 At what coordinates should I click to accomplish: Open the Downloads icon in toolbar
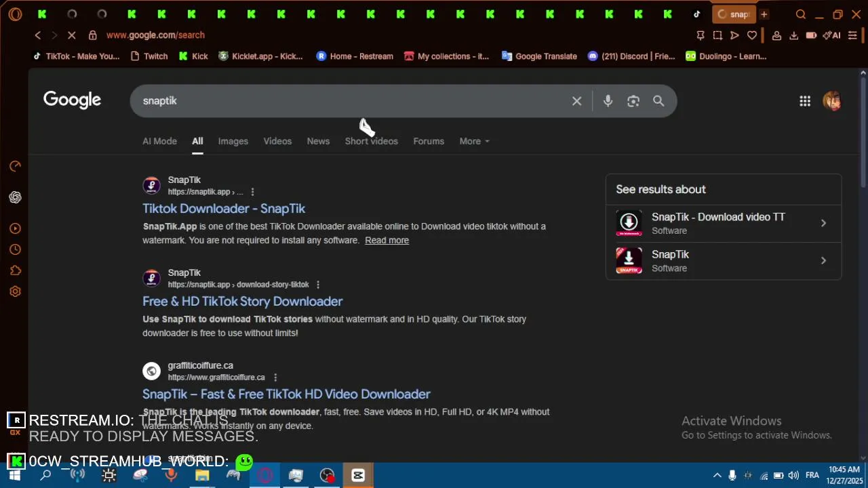793,35
